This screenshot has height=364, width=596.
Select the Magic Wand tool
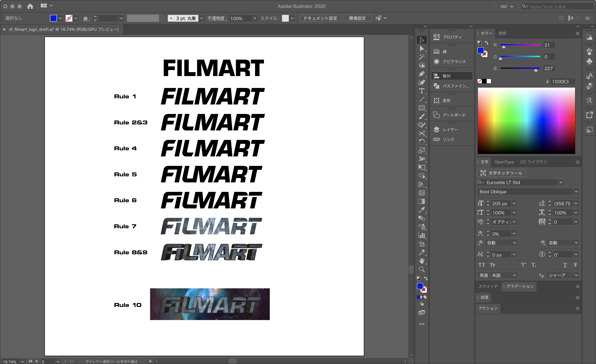422,57
